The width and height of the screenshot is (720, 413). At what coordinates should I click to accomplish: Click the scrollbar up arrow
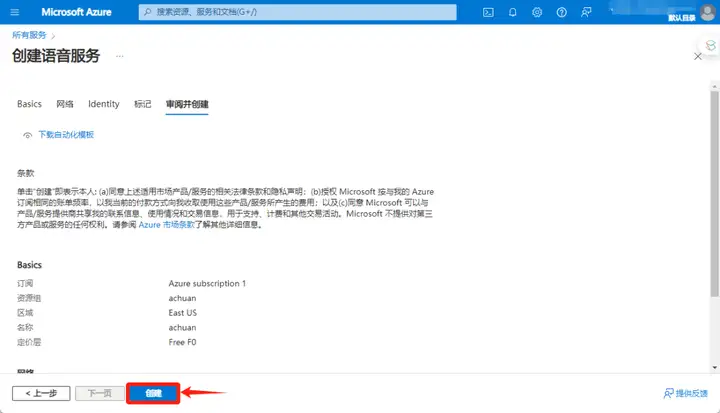coord(714,86)
